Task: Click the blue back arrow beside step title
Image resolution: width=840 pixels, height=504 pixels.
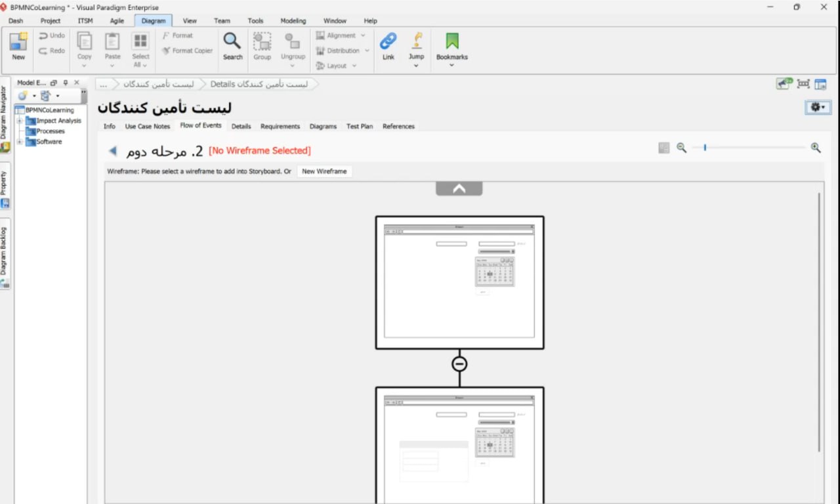Action: tap(112, 151)
